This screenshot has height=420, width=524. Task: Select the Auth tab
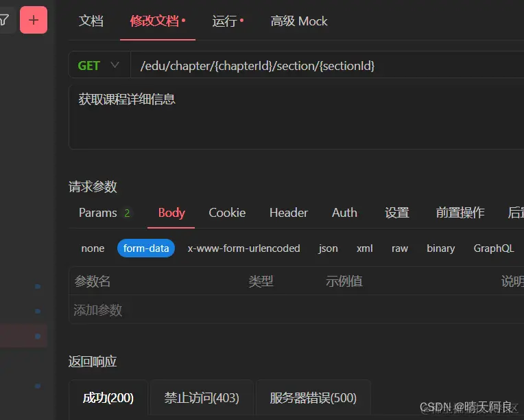(344, 213)
